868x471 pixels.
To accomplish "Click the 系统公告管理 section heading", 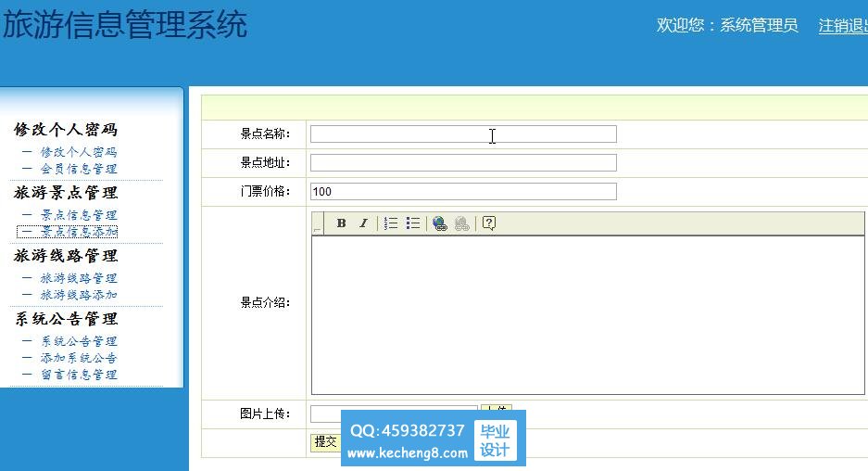I will [x=66, y=319].
